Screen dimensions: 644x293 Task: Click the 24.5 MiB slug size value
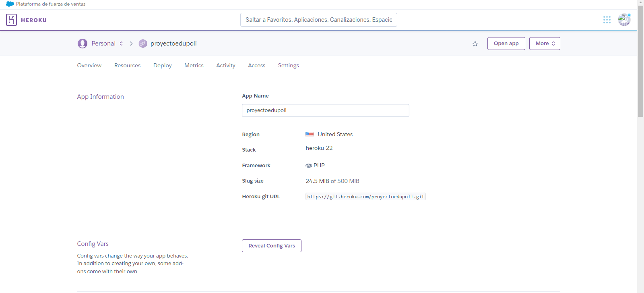[318, 181]
